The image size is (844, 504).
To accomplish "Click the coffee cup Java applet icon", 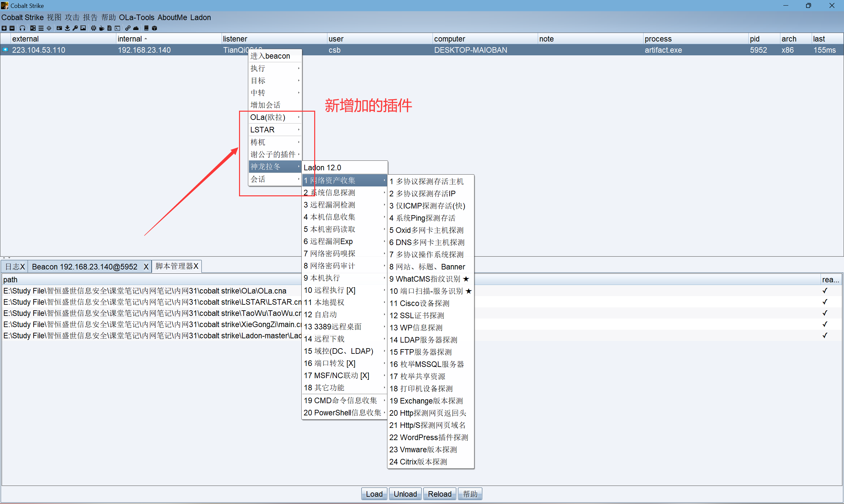I will [101, 28].
